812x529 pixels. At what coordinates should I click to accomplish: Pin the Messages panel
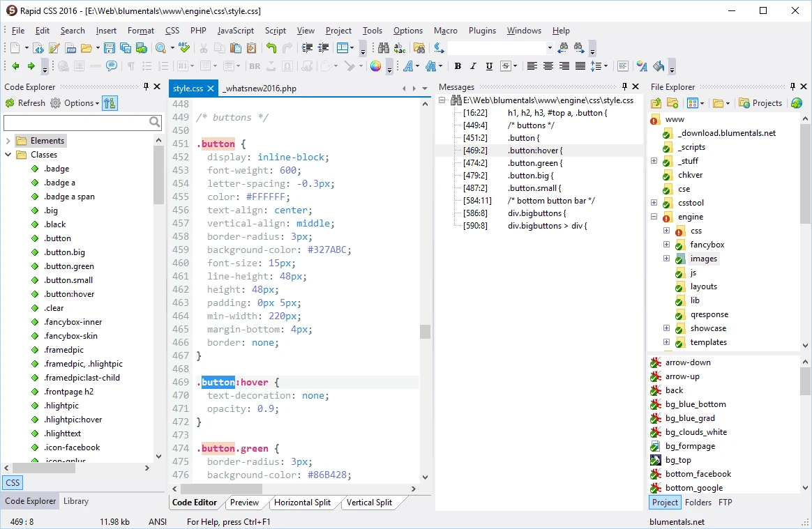coord(624,87)
